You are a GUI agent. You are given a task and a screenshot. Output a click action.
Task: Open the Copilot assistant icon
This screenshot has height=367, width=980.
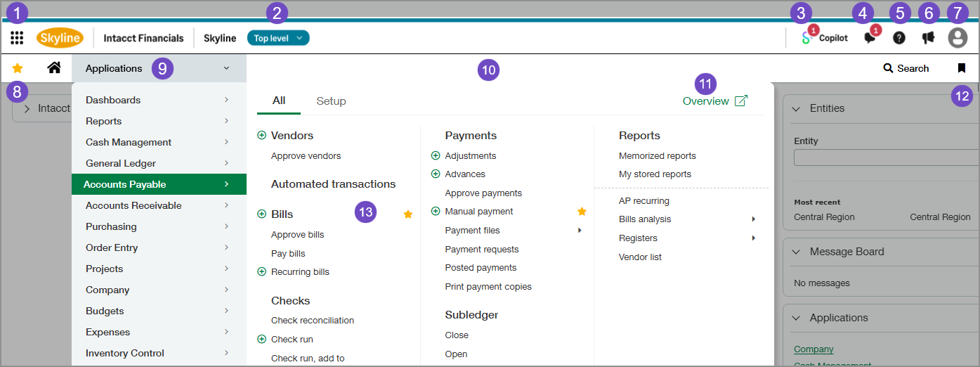point(807,38)
